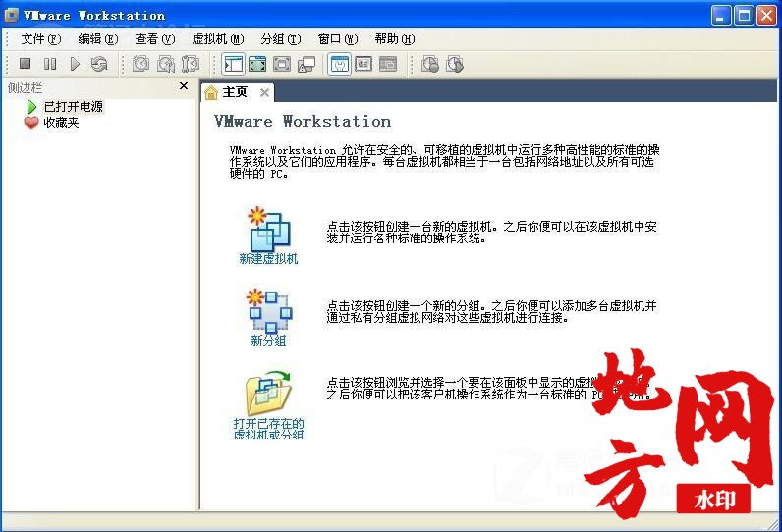Click the paragraph starting 点击该按钮创建一个新的分组
Viewport: 782px width, 532px height.
[492, 312]
